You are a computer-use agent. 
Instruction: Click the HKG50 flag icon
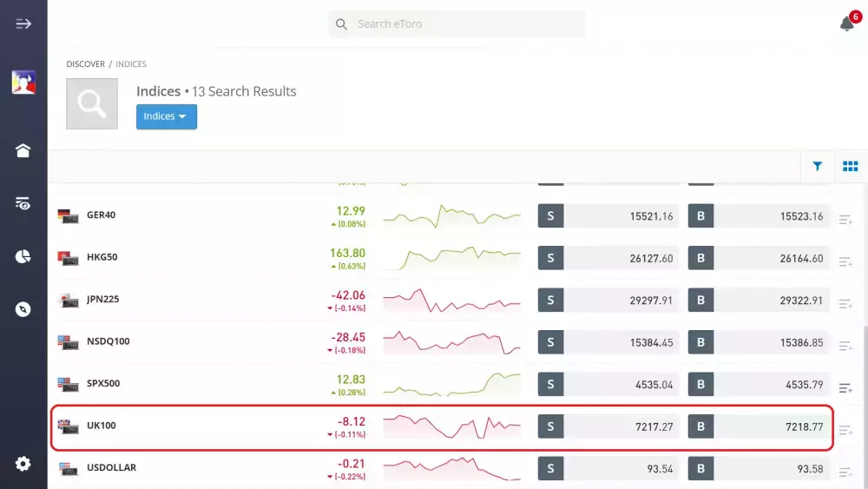[68, 258]
